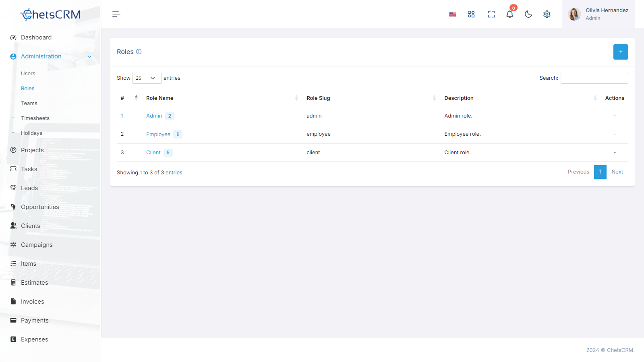Image resolution: width=644 pixels, height=362 pixels.
Task: Open Projects menu label
Action: 32,150
